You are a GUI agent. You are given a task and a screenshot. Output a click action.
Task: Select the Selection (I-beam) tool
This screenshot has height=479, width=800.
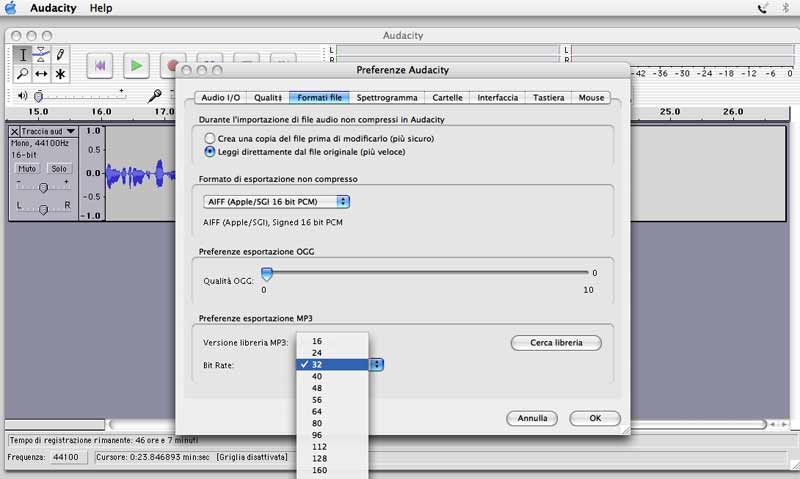click(x=22, y=55)
